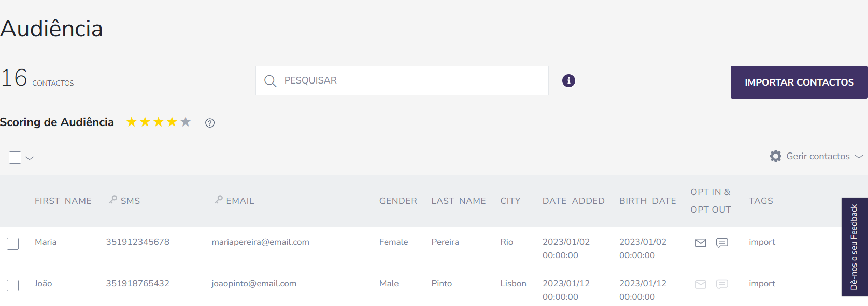Image resolution: width=868 pixels, height=306 pixels.
Task: Toggle the select-all contacts checkbox
Action: point(15,158)
